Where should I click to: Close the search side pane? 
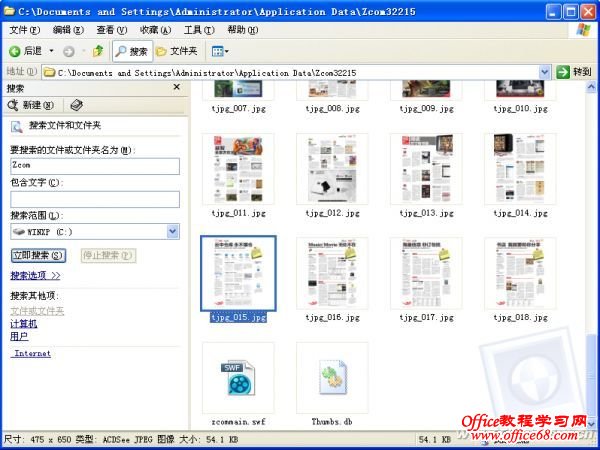click(176, 87)
